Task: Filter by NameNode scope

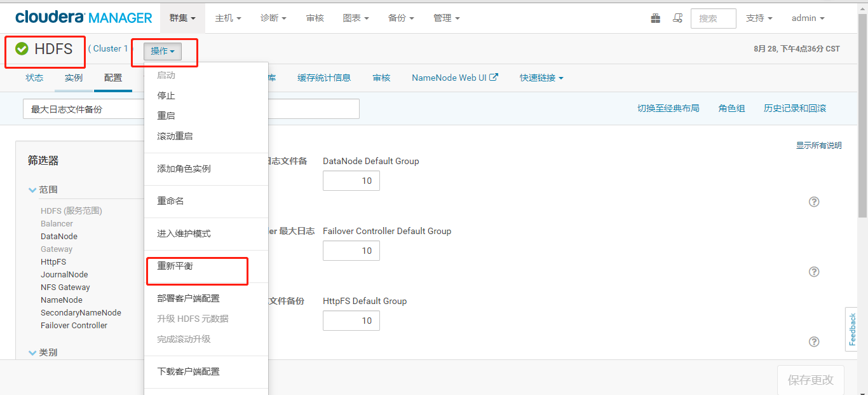Action: coord(62,300)
